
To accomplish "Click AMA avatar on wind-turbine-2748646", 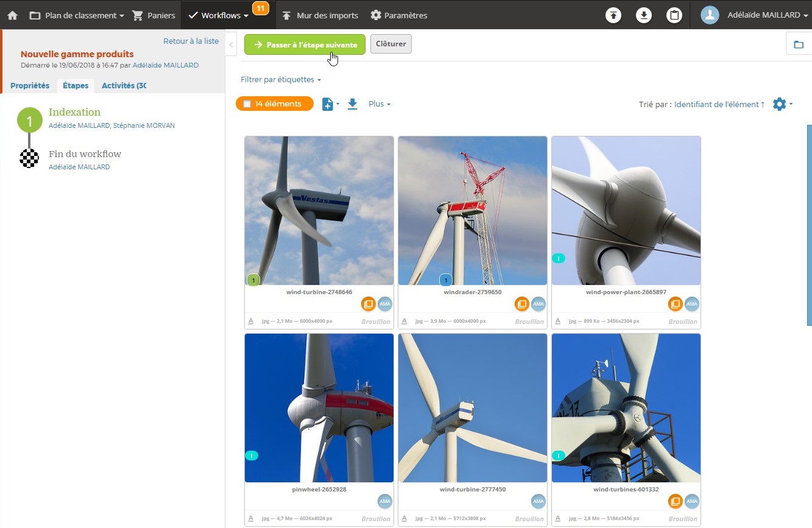I will 384,304.
